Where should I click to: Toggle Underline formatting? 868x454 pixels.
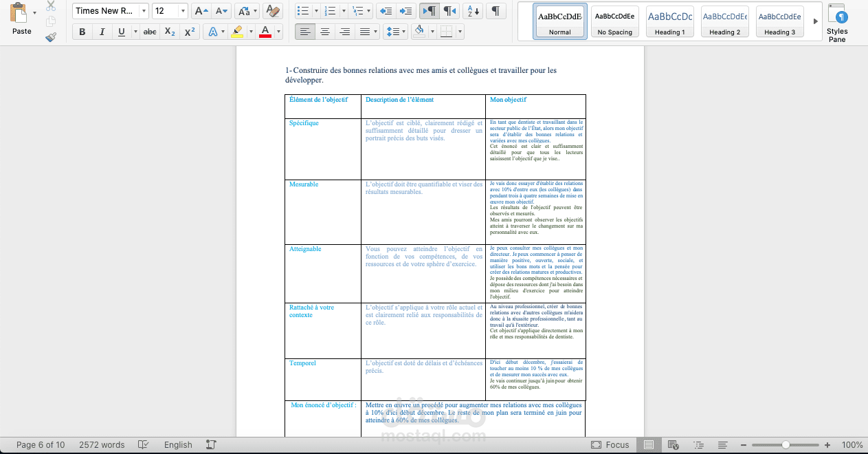(x=122, y=32)
